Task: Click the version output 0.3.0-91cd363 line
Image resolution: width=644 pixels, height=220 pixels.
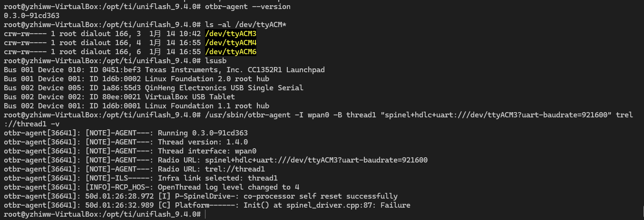Action: [31, 16]
